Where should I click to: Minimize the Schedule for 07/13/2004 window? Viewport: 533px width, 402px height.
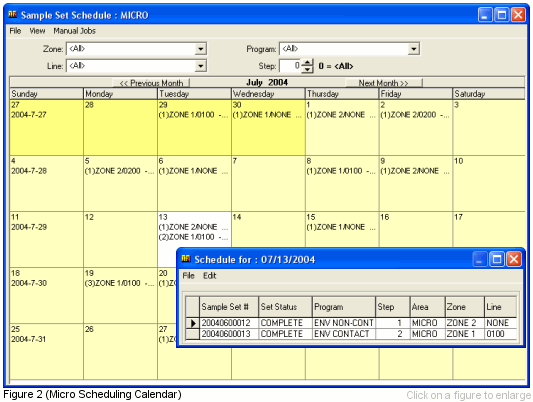pos(480,260)
